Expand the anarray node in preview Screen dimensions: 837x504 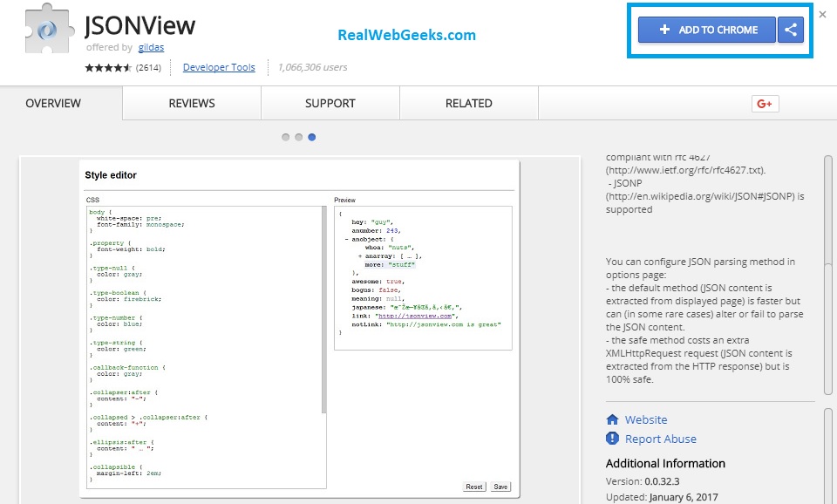click(360, 256)
